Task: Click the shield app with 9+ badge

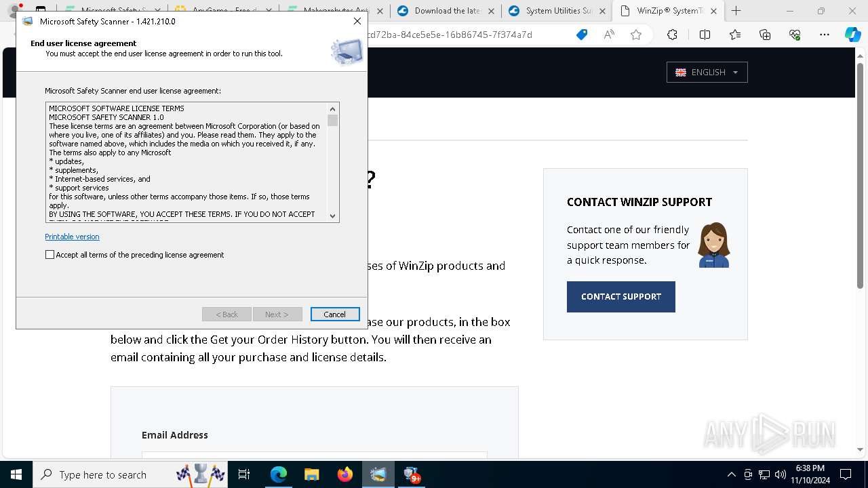Action: (x=412, y=474)
